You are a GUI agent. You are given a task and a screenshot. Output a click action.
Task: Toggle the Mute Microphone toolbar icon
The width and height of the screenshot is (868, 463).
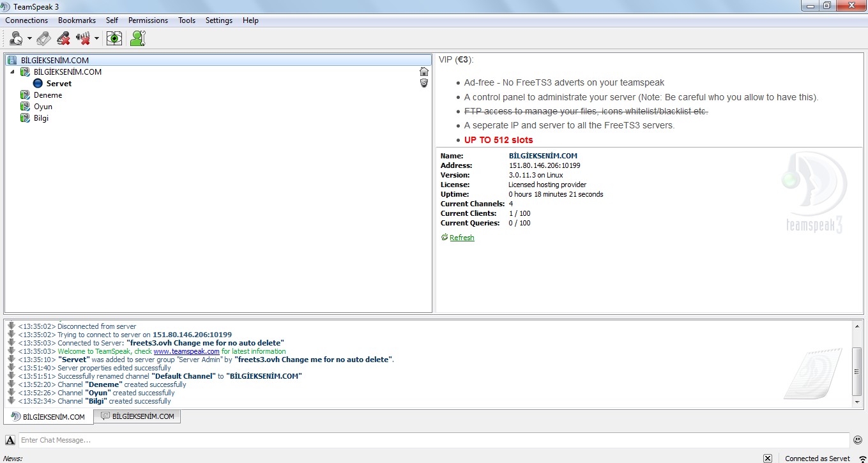click(x=63, y=39)
